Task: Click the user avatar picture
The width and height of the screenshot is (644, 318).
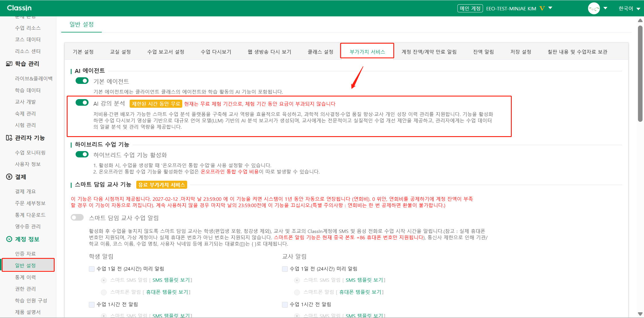Action: point(594,8)
